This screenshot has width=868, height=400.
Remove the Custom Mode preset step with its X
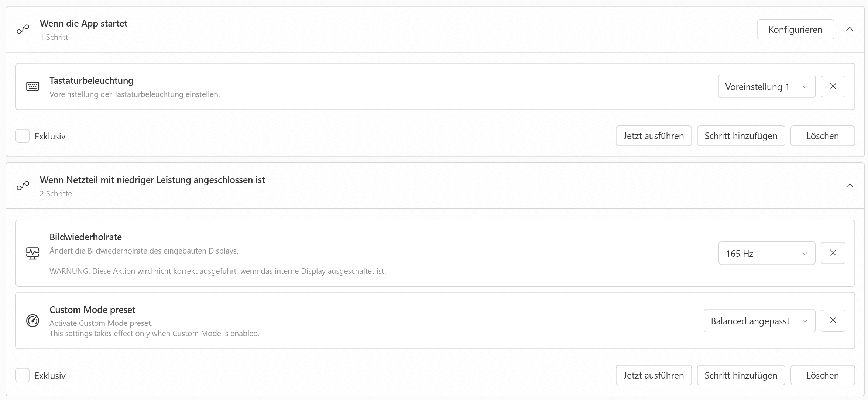[x=833, y=320]
